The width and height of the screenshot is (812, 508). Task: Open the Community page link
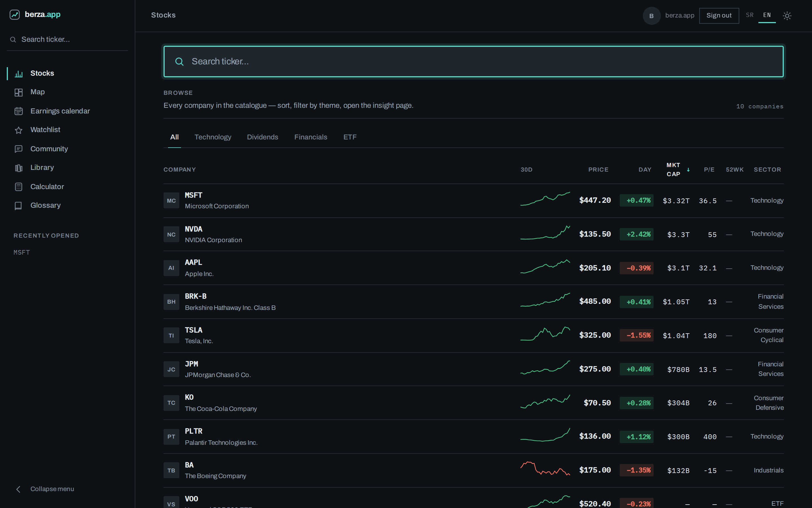(x=49, y=149)
